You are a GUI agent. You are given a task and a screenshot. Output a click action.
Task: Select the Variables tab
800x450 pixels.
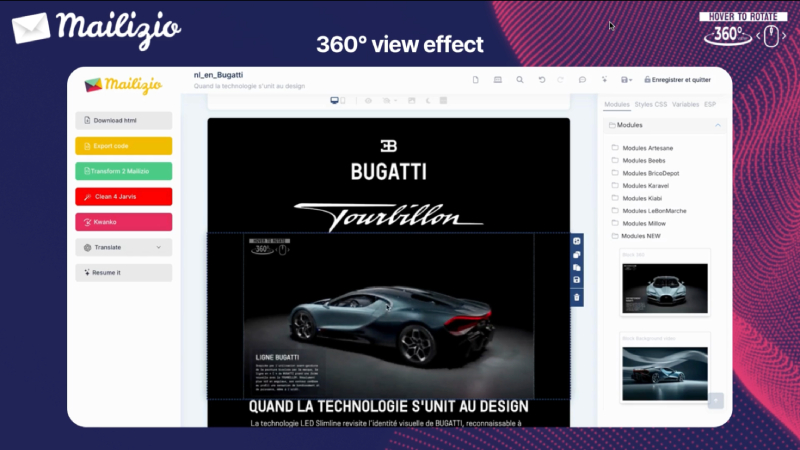685,104
